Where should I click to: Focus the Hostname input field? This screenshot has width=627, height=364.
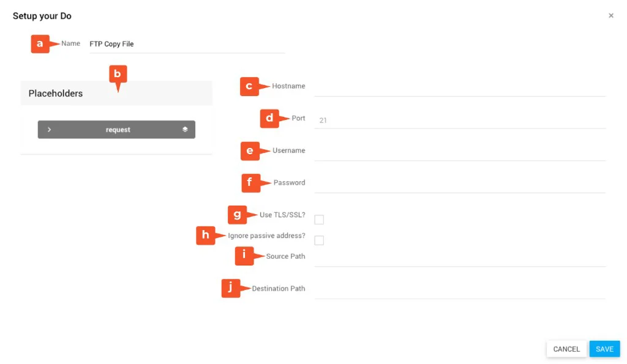pyautogui.click(x=459, y=87)
